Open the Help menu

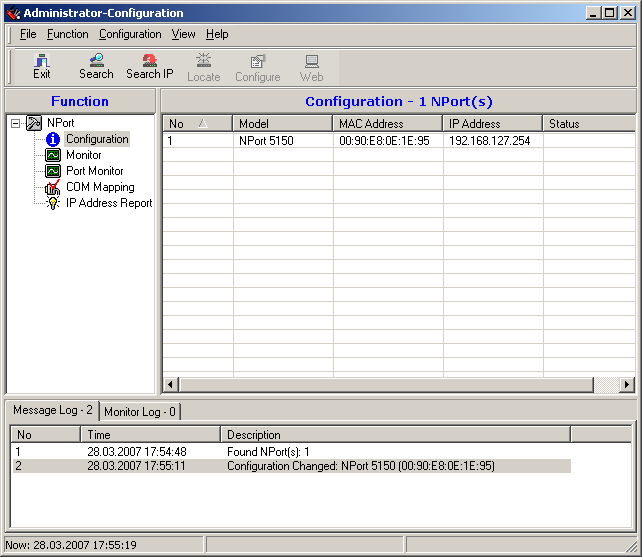pos(217,34)
